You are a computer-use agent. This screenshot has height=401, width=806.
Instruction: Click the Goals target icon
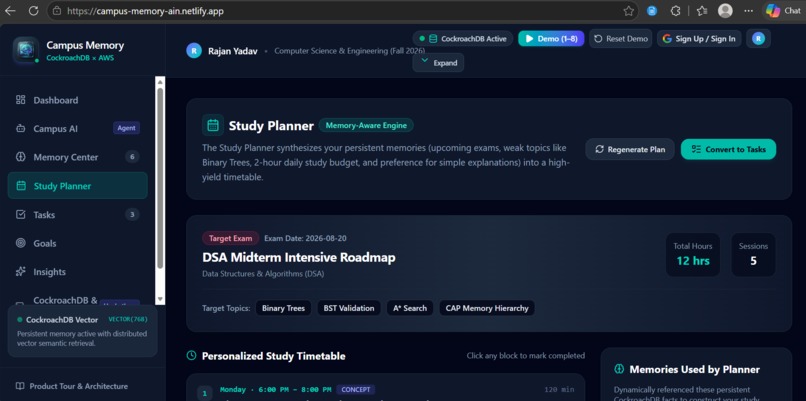tap(21, 243)
